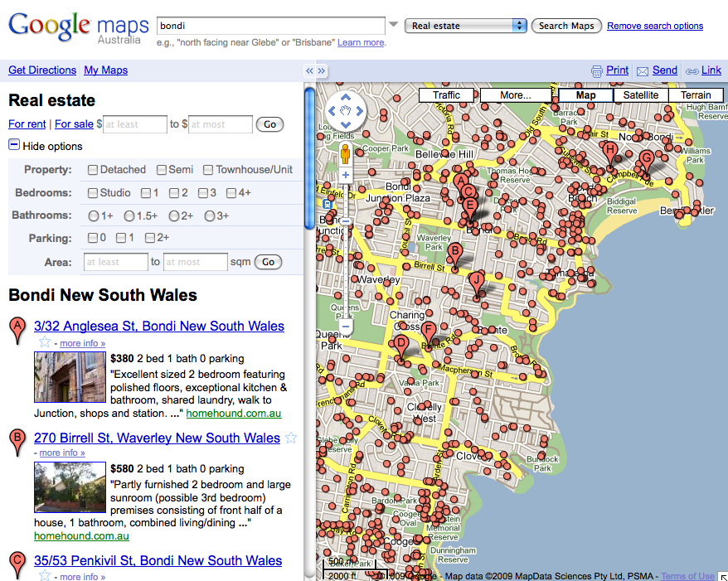Select the 1+ bathrooms radio button
This screenshot has width=728, height=581.
pyautogui.click(x=94, y=215)
